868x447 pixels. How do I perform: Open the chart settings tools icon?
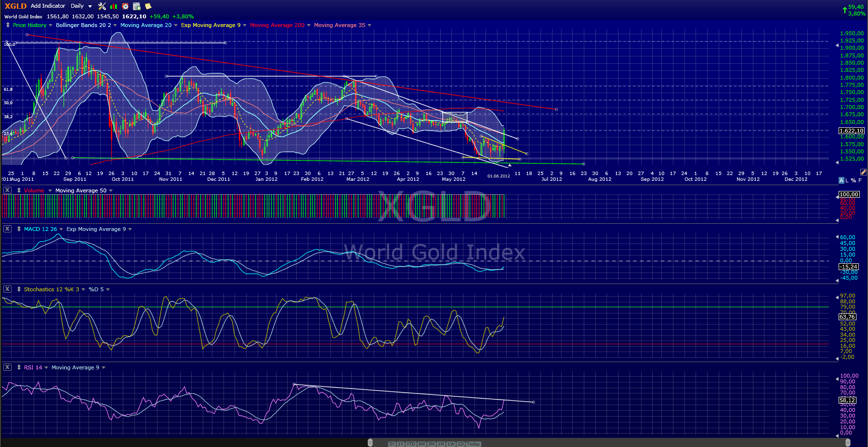coord(102,6)
